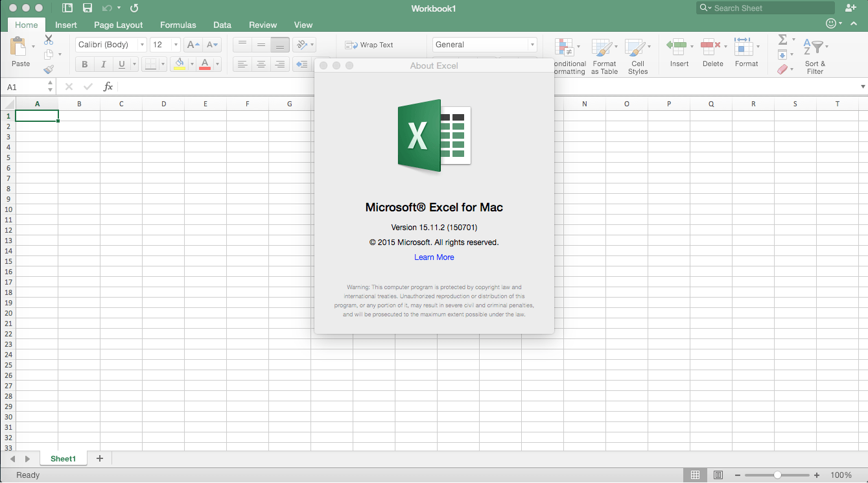
Task: Click the Insert Function fx button
Action: [x=108, y=87]
